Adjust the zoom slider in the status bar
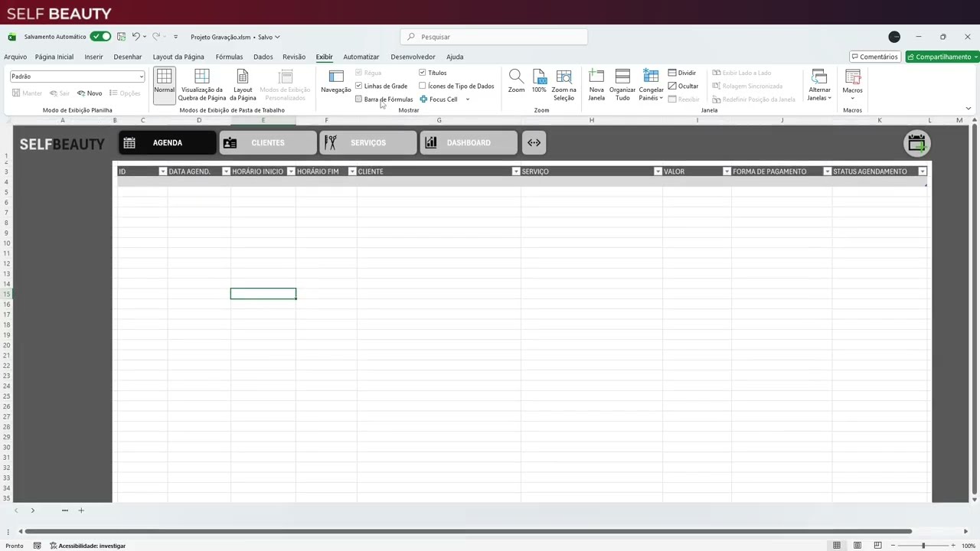 click(923, 546)
